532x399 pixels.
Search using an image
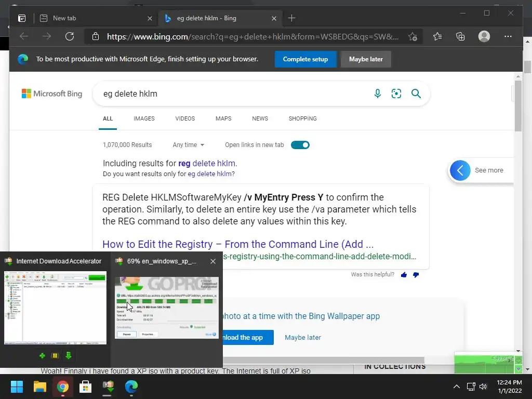tap(396, 94)
